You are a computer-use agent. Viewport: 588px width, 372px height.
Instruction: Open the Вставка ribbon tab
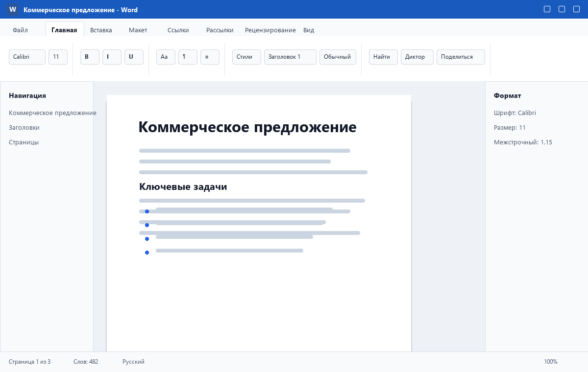click(x=101, y=30)
